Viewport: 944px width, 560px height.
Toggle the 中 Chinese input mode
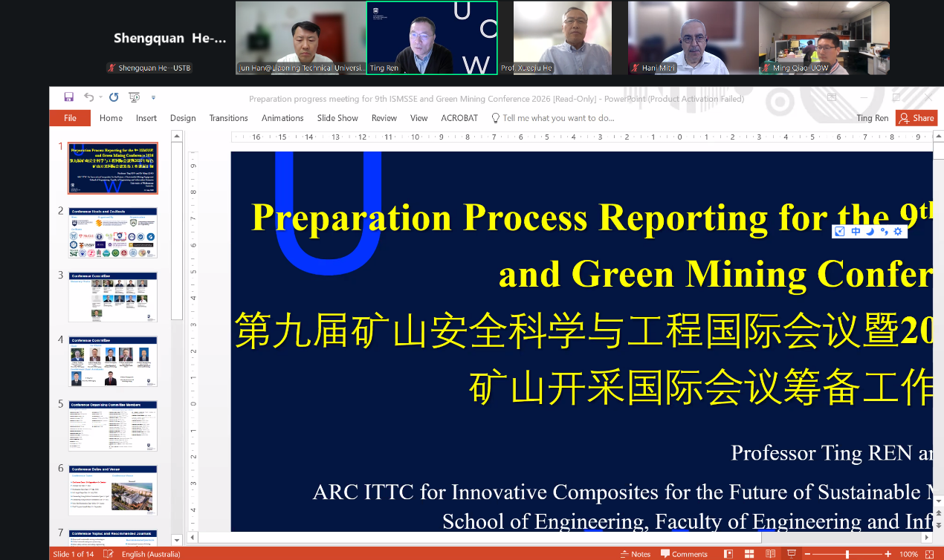(856, 232)
